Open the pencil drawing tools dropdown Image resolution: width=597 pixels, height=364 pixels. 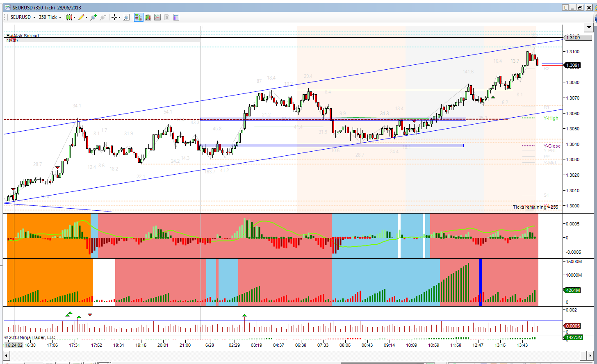(x=83, y=17)
